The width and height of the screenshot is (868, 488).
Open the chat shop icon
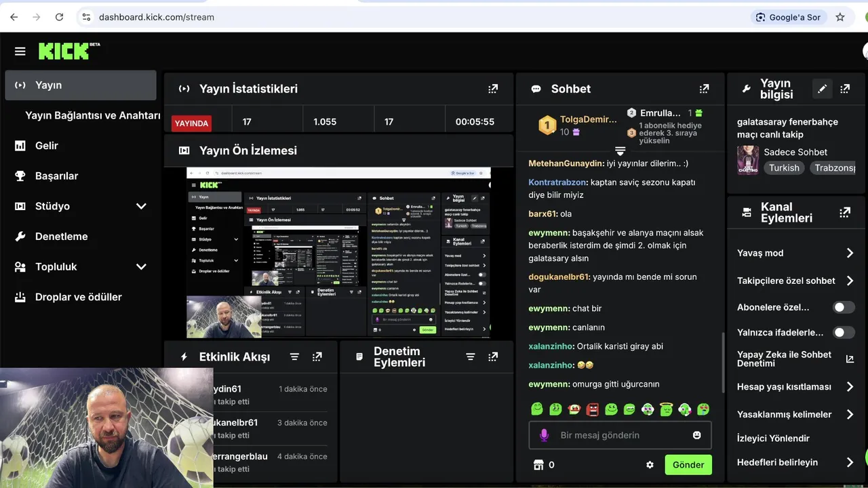[x=539, y=465]
